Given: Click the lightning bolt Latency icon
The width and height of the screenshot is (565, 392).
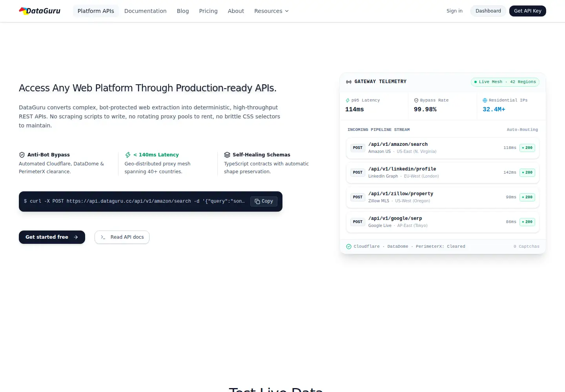Looking at the screenshot, I should 128,155.
